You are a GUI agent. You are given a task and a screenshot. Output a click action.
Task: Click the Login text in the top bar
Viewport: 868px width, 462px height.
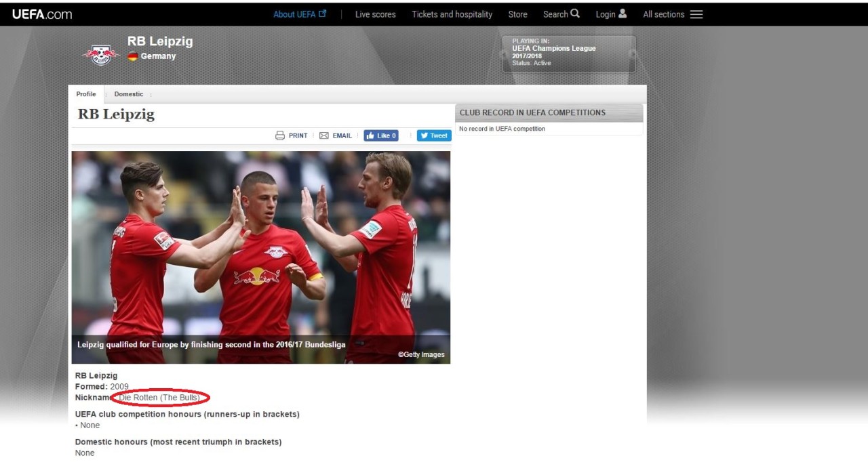(606, 14)
